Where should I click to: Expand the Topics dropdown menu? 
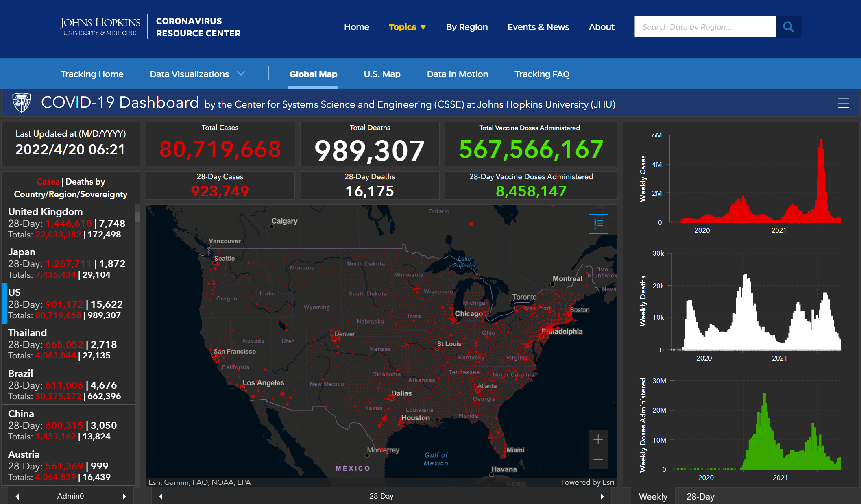(x=407, y=27)
